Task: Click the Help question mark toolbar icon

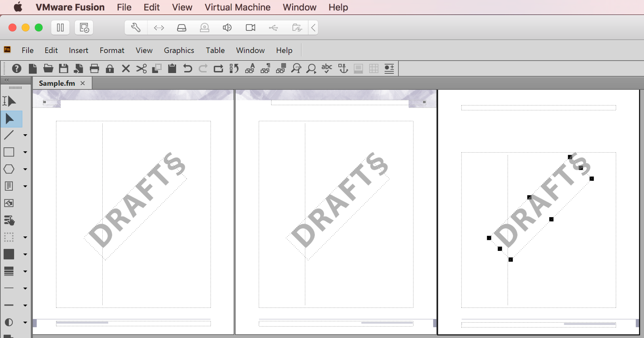Action: (x=16, y=69)
